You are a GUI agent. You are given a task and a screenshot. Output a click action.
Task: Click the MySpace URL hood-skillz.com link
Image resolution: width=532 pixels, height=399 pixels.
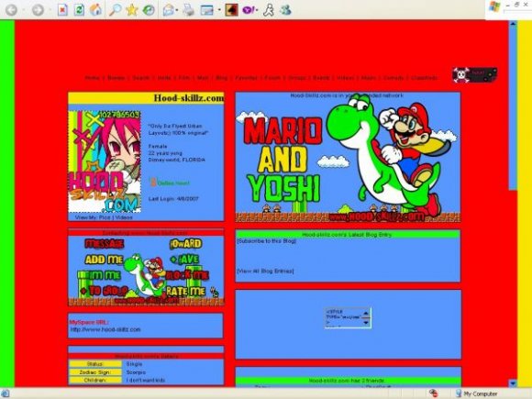click(x=105, y=329)
